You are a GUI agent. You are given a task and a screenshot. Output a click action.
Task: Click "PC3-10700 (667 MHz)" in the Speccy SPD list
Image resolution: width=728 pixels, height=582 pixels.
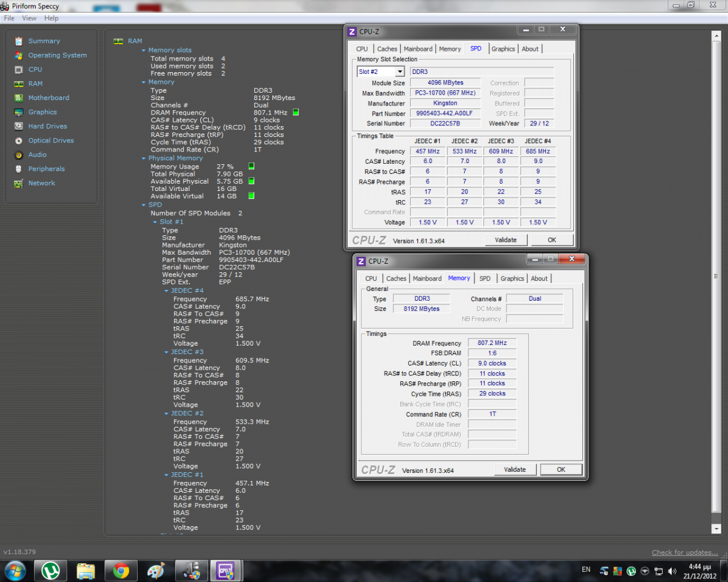[254, 252]
